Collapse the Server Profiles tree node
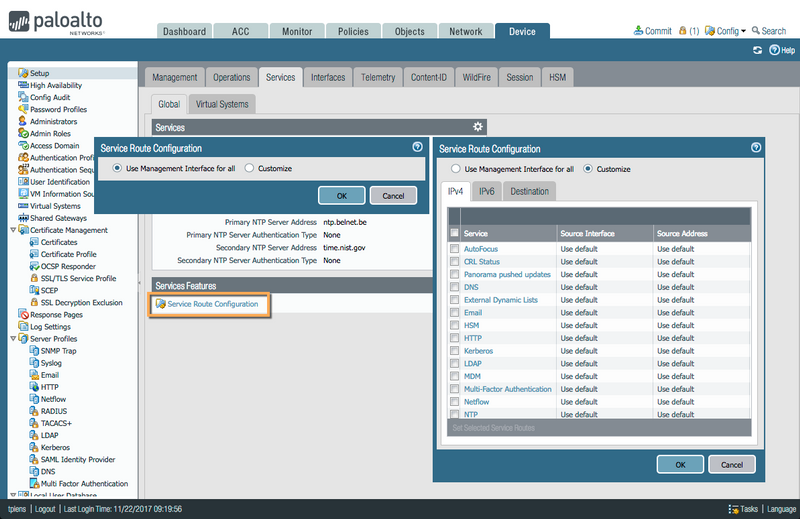Viewport: 800px width, 519px height. click(x=13, y=339)
